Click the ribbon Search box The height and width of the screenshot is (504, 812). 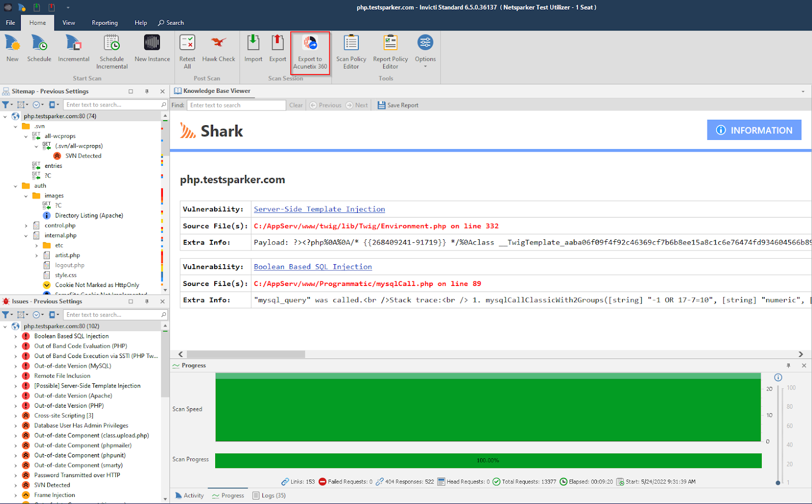(x=171, y=23)
